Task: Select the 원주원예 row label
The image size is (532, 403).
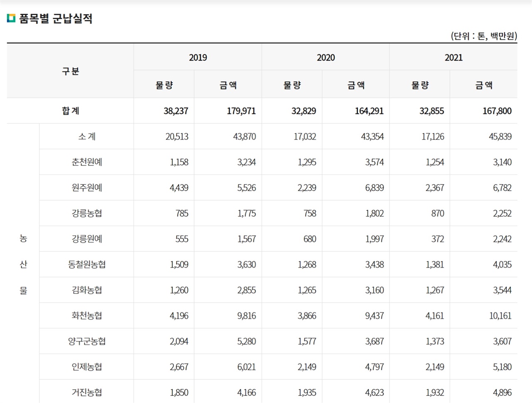Action: pyautogui.click(x=87, y=187)
